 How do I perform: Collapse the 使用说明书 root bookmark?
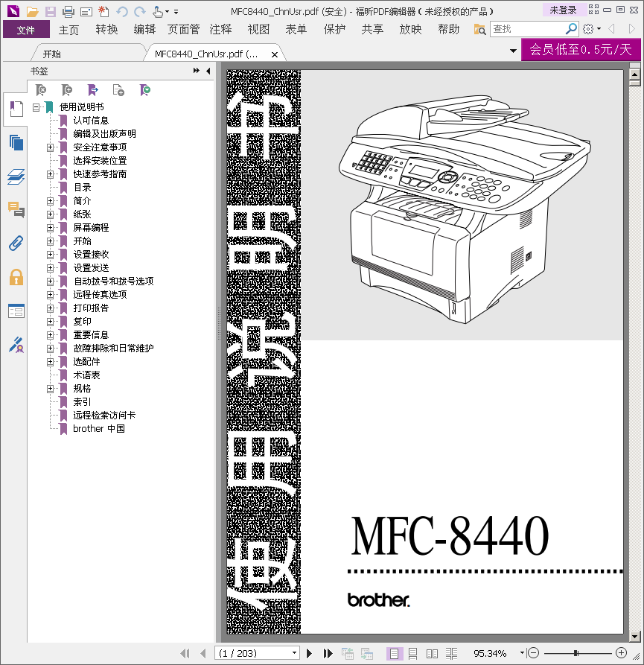[36, 107]
